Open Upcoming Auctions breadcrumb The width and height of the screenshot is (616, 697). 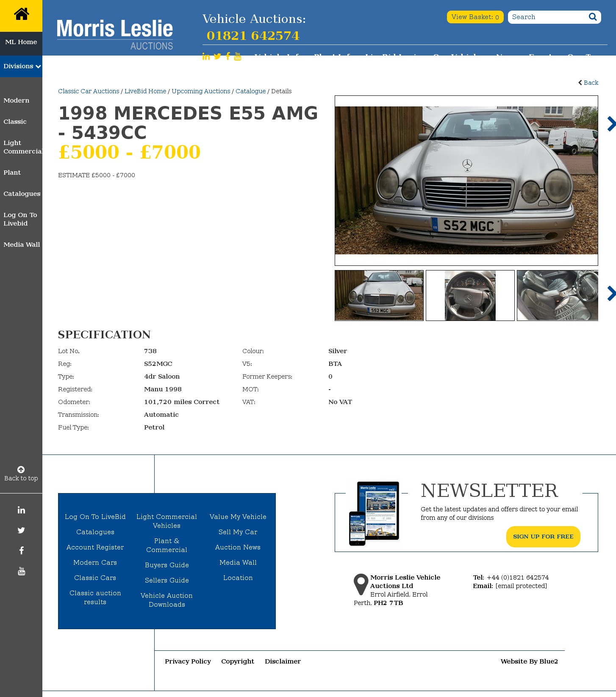(x=201, y=91)
